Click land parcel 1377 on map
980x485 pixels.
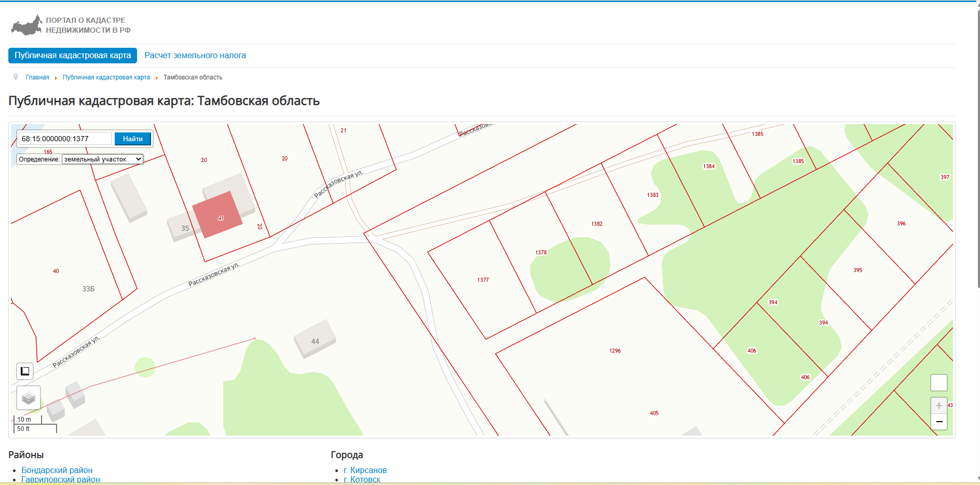point(483,280)
